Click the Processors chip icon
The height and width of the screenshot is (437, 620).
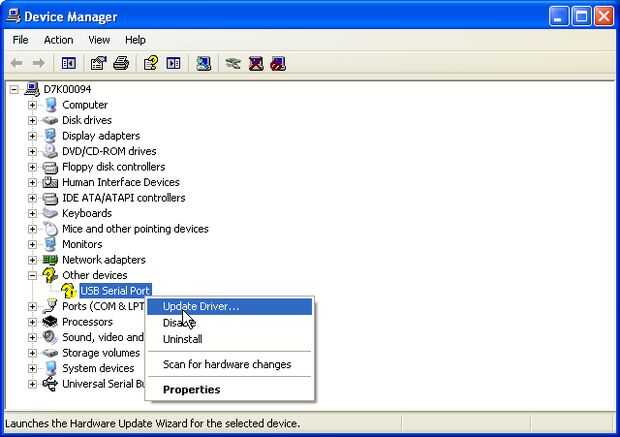[x=50, y=322]
